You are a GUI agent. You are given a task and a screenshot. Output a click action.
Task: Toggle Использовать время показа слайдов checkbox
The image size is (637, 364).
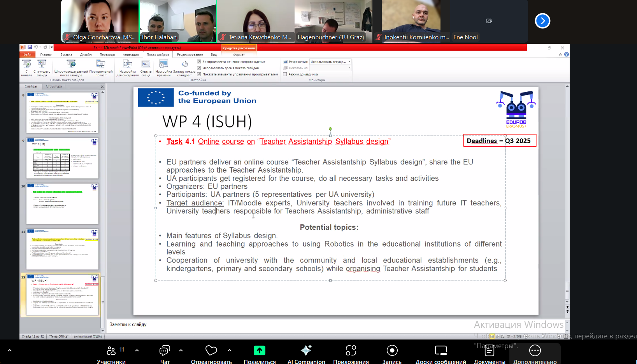(x=199, y=68)
